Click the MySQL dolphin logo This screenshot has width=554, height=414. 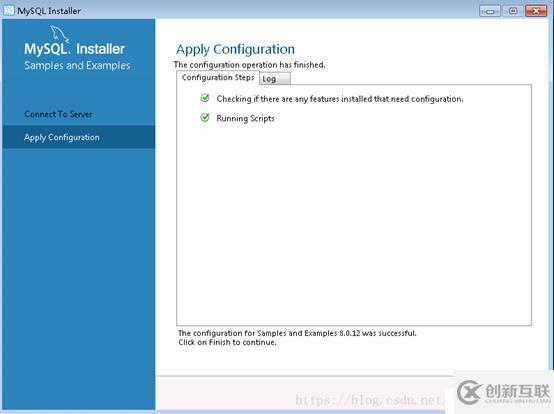[x=59, y=34]
